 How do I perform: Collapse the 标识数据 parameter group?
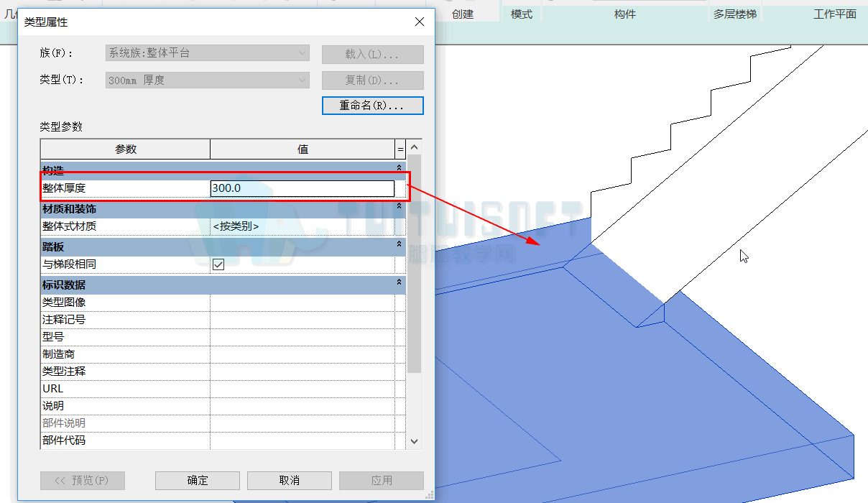(x=400, y=283)
